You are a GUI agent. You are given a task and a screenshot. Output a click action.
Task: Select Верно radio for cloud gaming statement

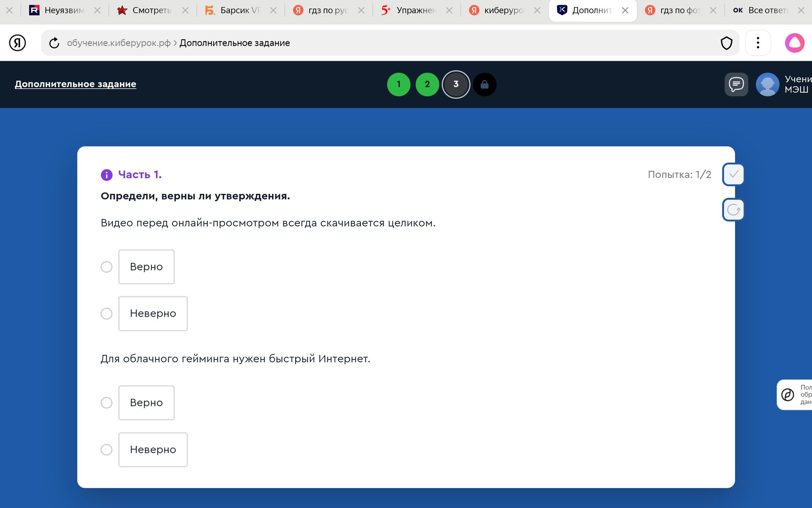click(x=107, y=403)
